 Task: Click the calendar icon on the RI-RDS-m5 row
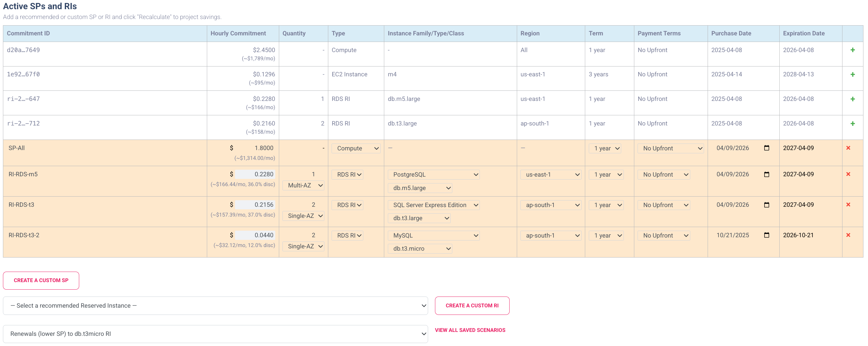(767, 174)
